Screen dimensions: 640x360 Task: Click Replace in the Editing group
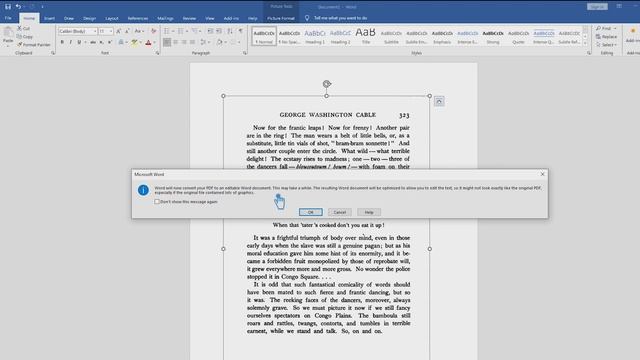click(x=607, y=37)
